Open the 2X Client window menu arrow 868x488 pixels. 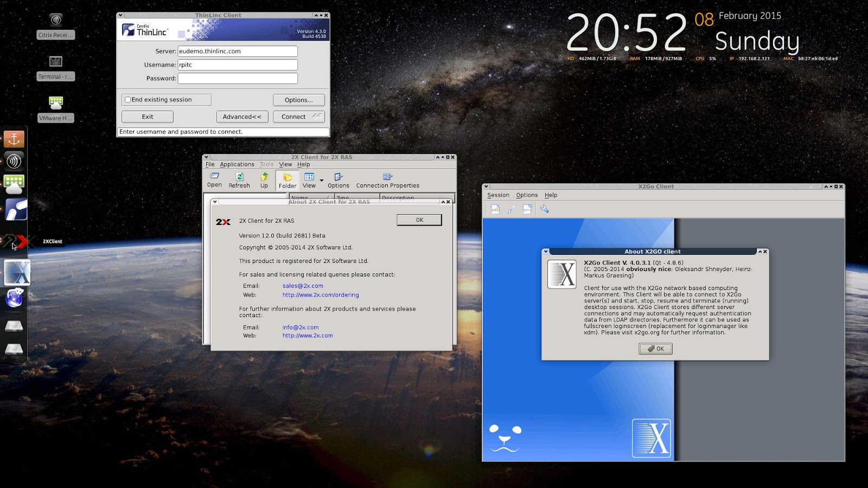coord(206,157)
